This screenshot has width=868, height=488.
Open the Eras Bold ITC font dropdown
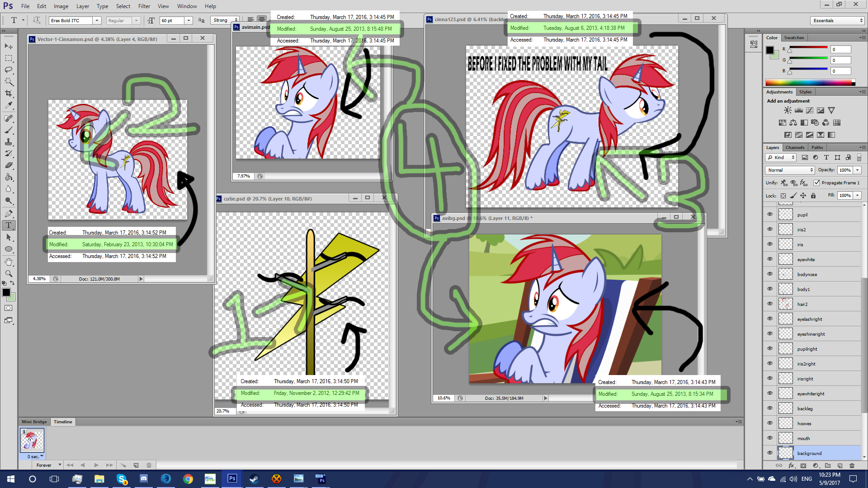(x=96, y=20)
